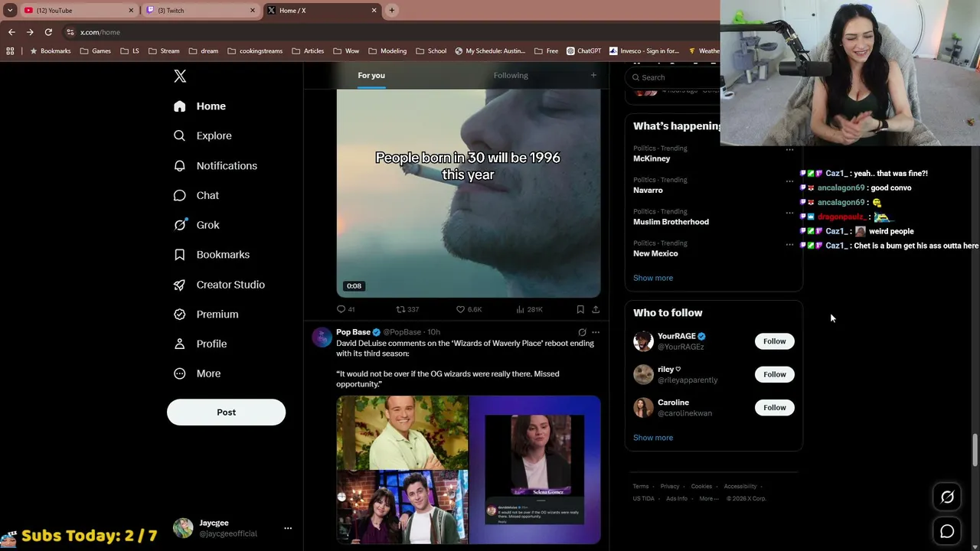Open more options on Pop Base post
This screenshot has width=980, height=551.
point(596,332)
